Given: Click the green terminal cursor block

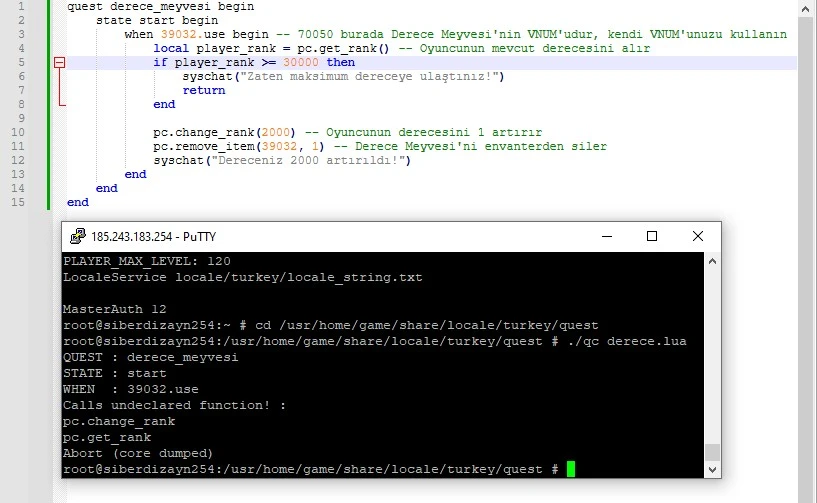Looking at the screenshot, I should coord(571,469).
